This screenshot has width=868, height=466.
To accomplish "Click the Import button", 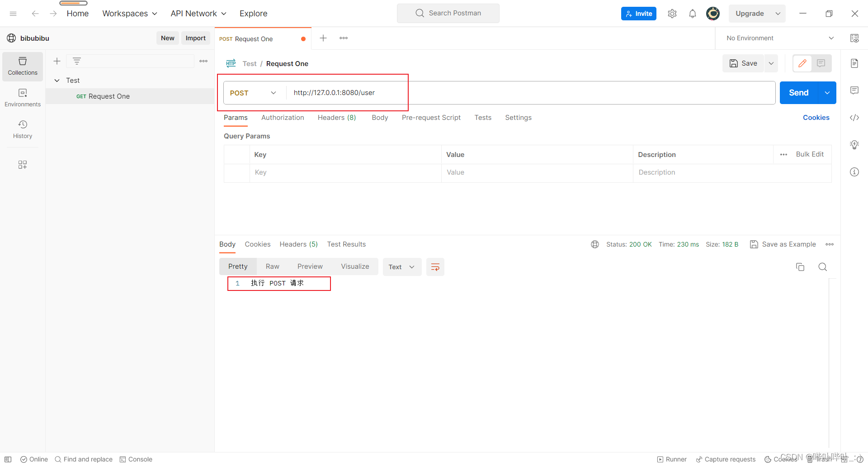I will pos(196,38).
